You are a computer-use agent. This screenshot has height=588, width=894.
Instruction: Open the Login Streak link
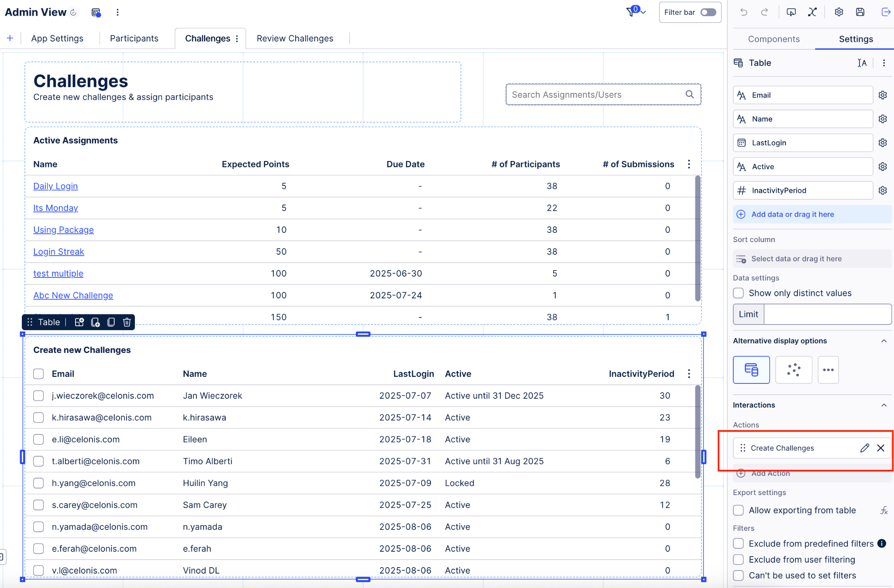pos(58,252)
